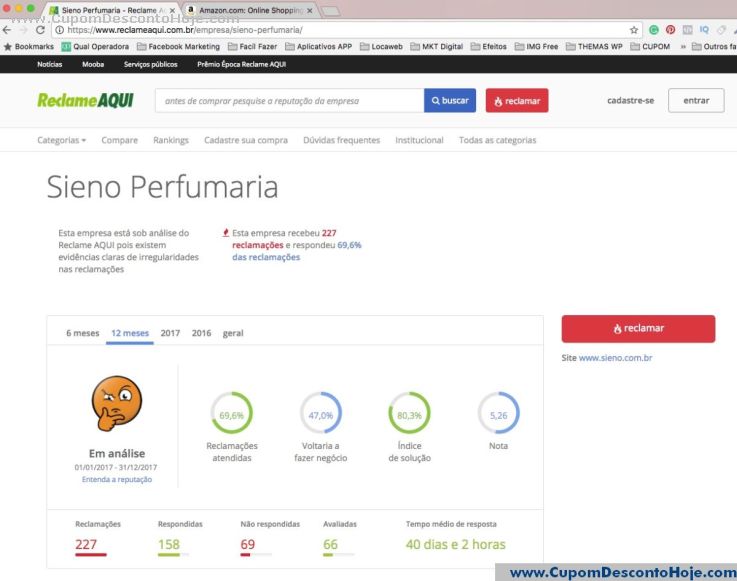Click the 5,26 Nota gauge

pyautogui.click(x=498, y=413)
